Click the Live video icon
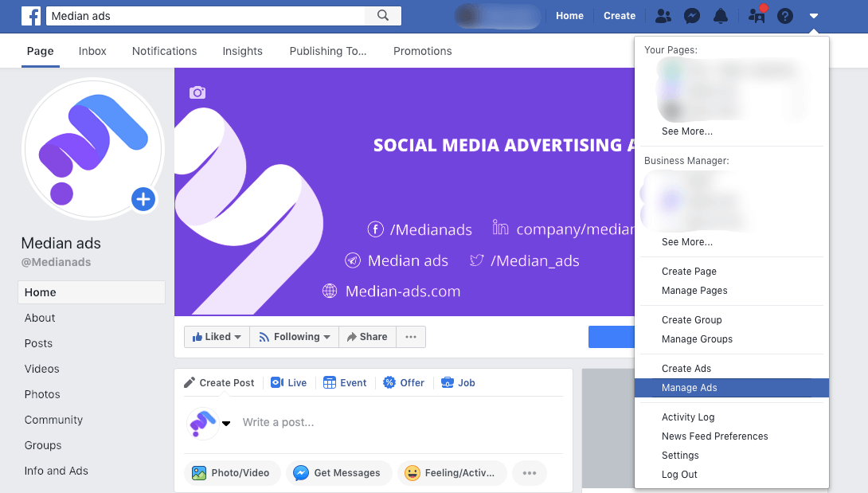The width and height of the screenshot is (868, 493). tap(277, 383)
